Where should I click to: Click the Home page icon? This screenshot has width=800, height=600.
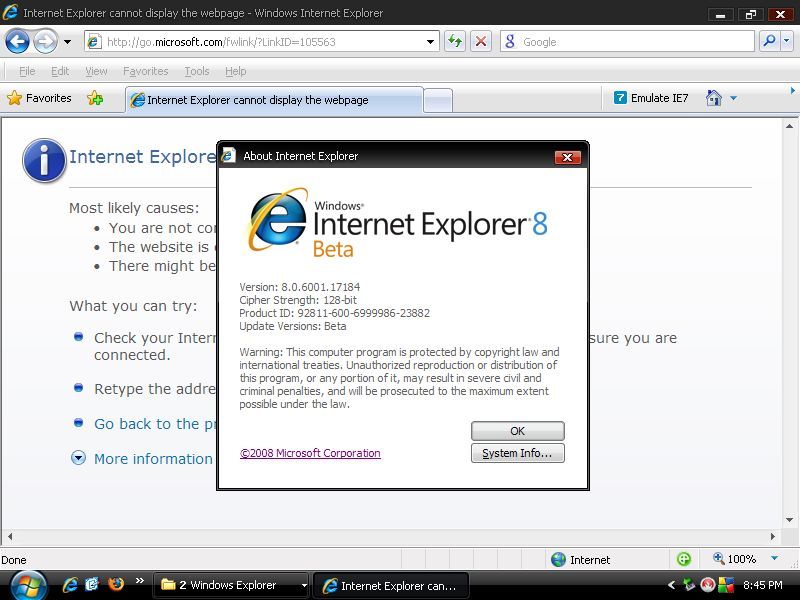(x=714, y=98)
